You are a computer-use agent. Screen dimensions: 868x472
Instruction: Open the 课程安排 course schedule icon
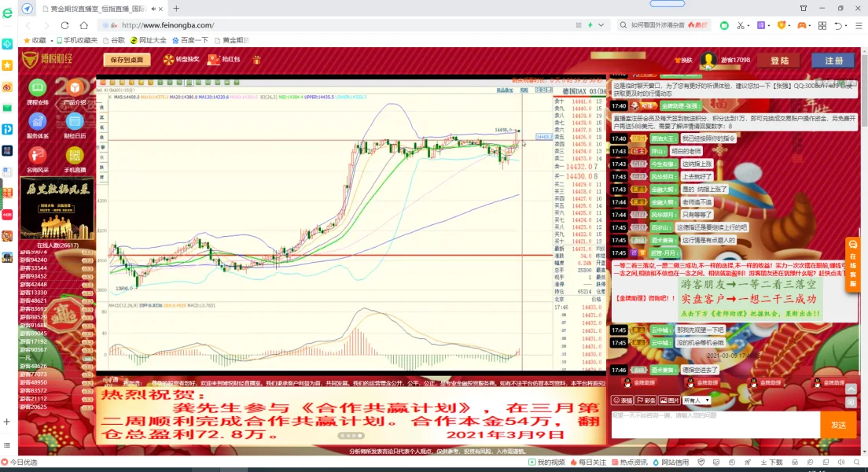click(x=37, y=88)
